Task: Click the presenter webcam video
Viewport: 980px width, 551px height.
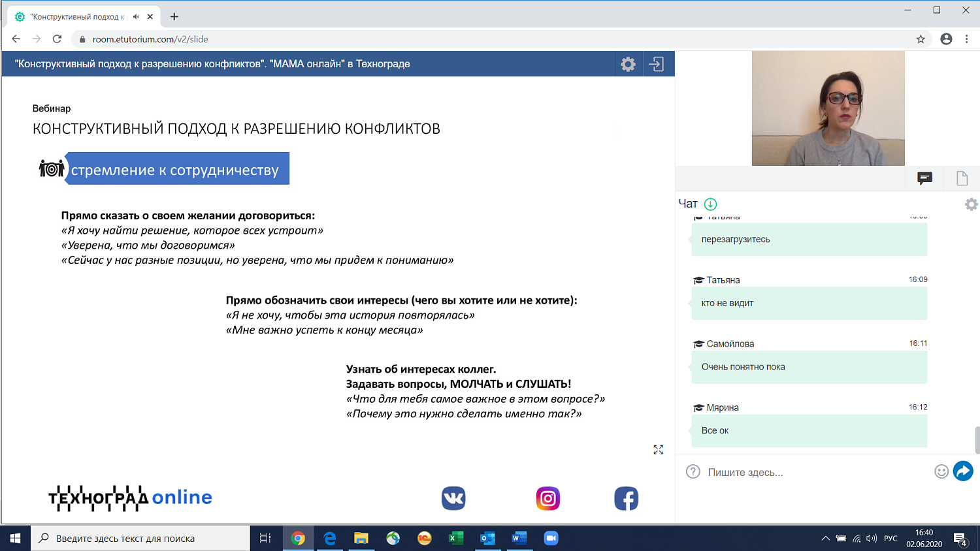Action: pyautogui.click(x=828, y=108)
